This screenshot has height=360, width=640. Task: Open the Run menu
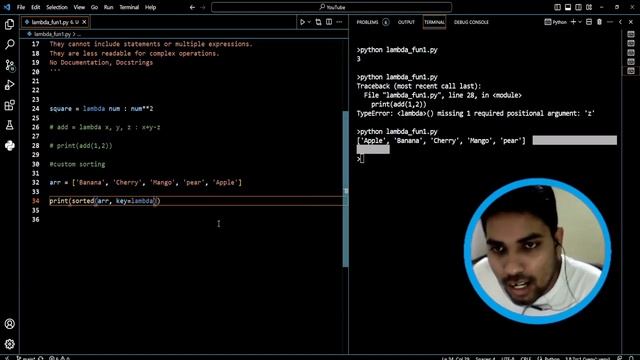[109, 7]
